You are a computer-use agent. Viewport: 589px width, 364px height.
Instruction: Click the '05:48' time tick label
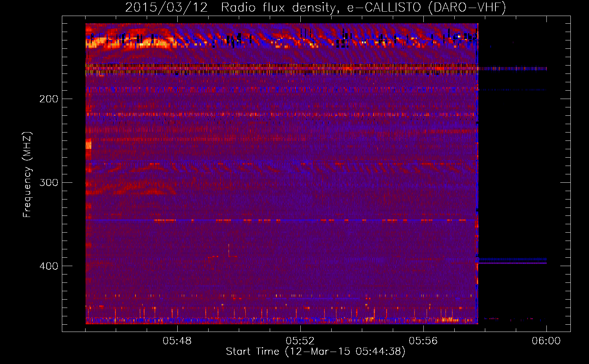click(x=177, y=341)
